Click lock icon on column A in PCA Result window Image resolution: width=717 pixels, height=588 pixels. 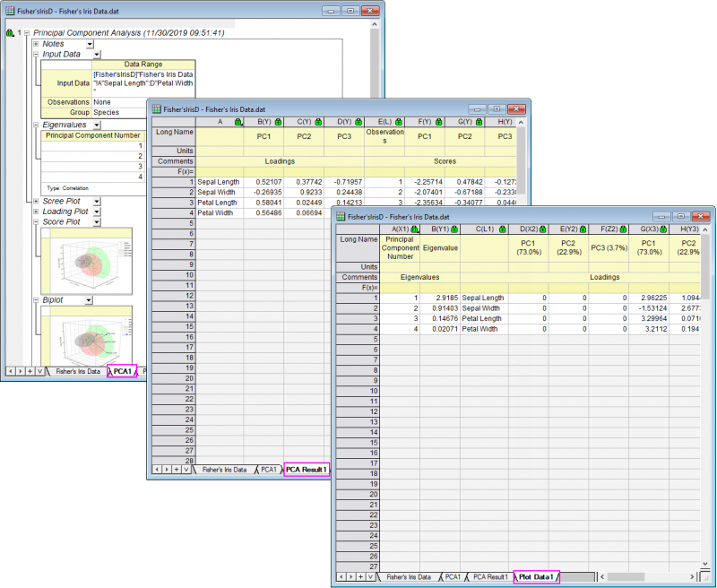(238, 122)
